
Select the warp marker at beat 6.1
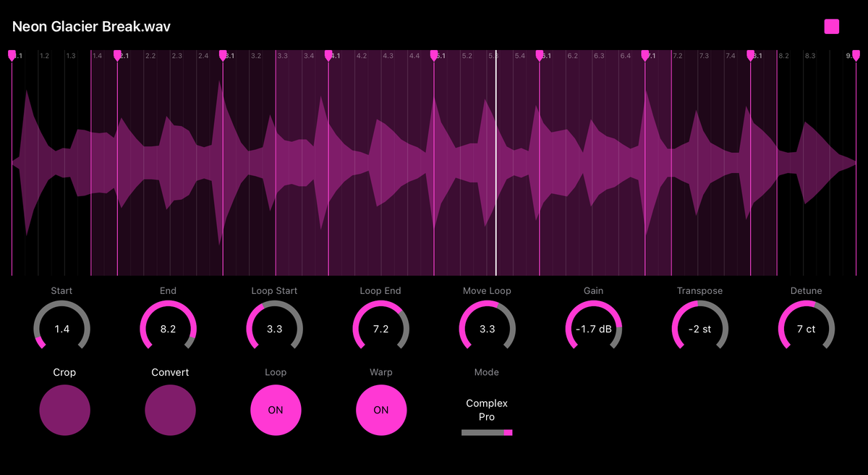coord(540,55)
